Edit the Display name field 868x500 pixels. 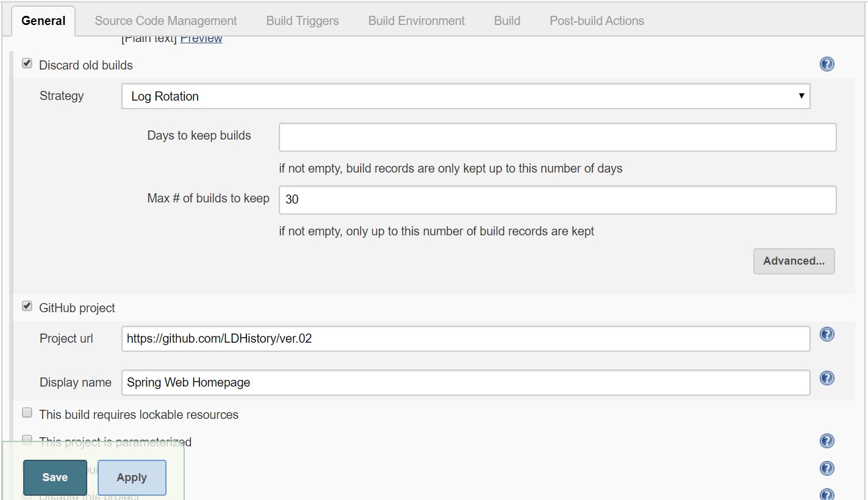465,382
